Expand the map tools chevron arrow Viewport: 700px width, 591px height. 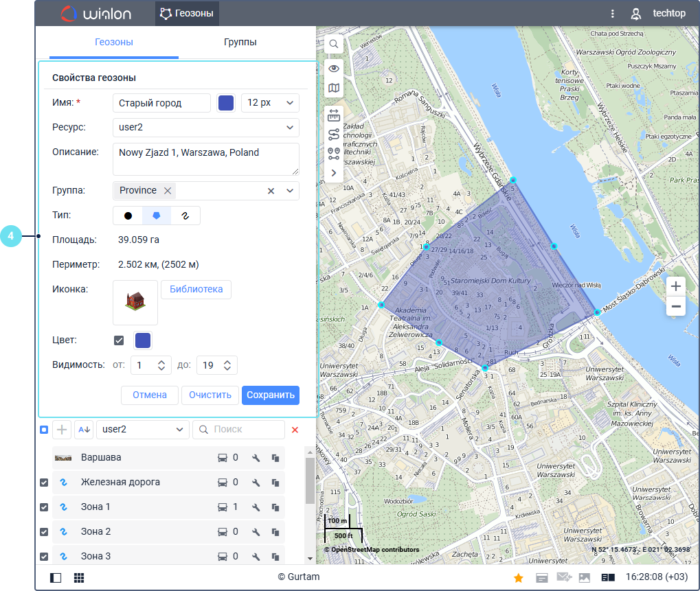[x=334, y=173]
